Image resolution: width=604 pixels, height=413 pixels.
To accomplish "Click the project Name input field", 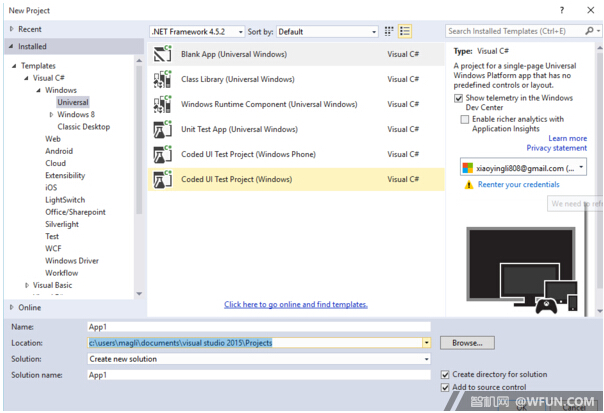I will [x=258, y=327].
